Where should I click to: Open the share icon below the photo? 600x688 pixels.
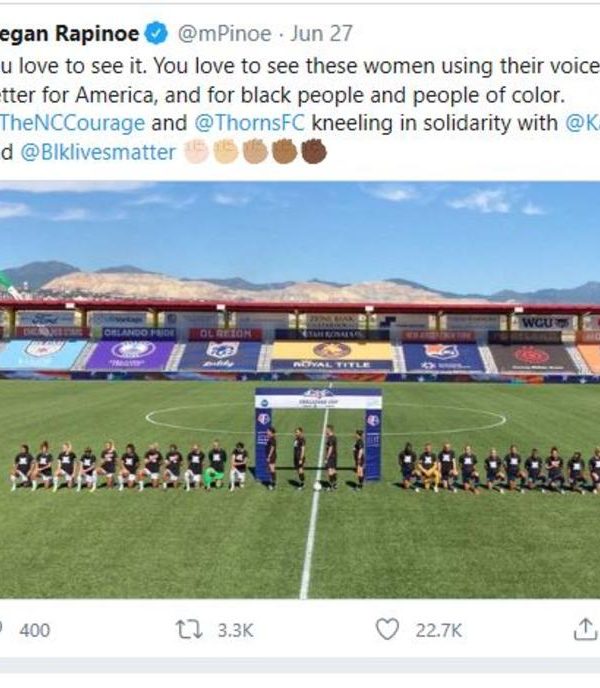click(x=585, y=629)
